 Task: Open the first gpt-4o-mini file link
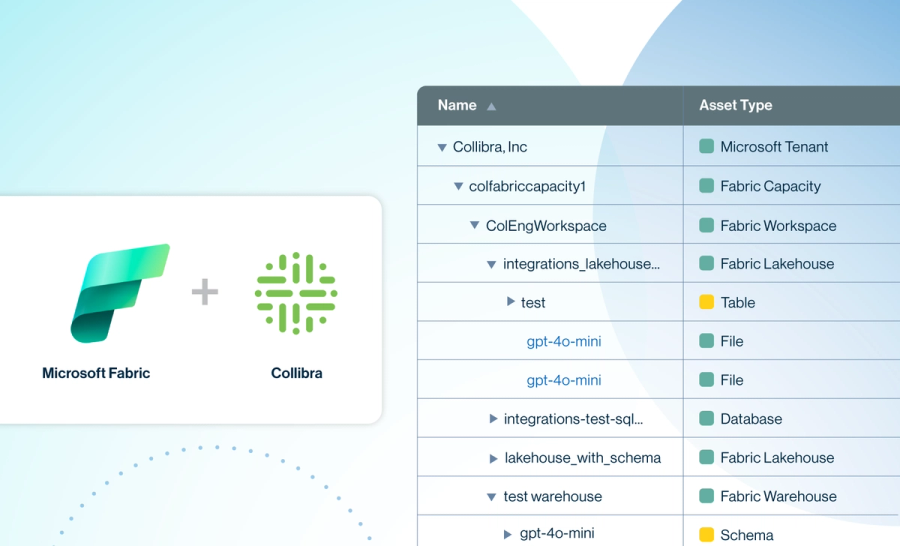pyautogui.click(x=564, y=342)
